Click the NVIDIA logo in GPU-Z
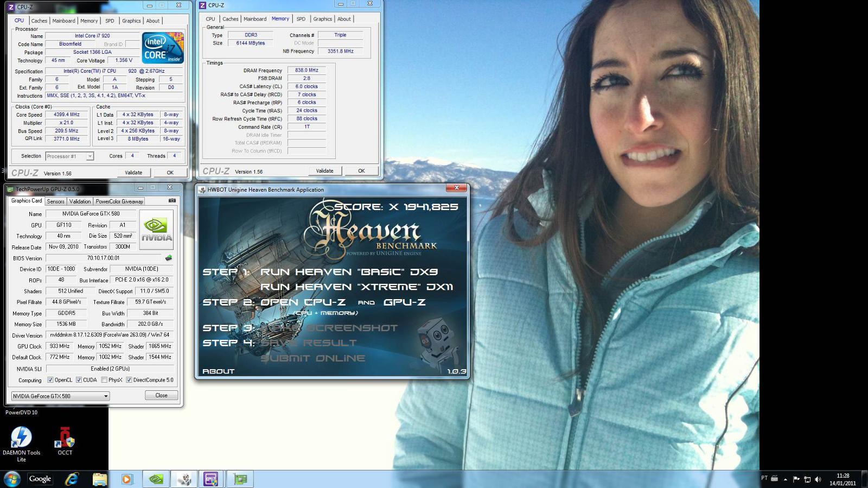The width and height of the screenshot is (868, 488). (x=156, y=230)
